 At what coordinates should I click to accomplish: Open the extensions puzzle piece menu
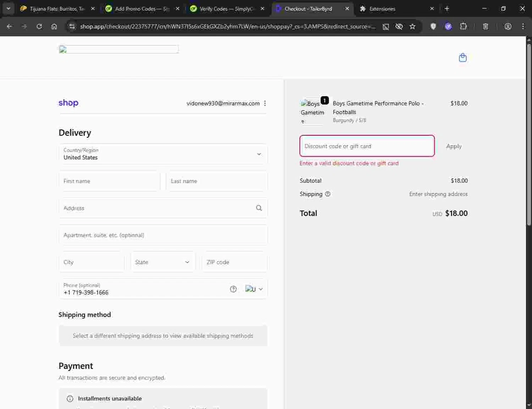(463, 26)
